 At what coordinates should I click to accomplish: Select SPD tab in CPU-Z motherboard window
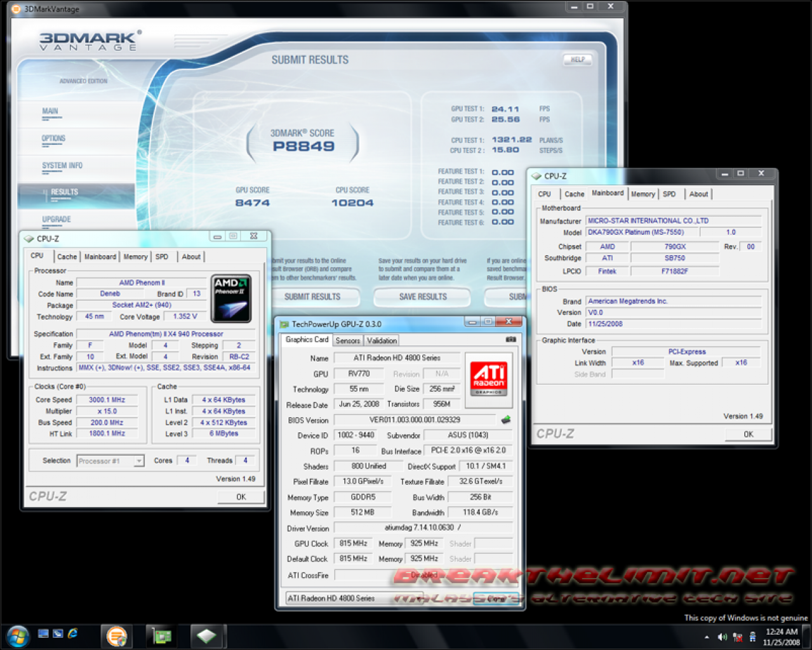point(669,194)
